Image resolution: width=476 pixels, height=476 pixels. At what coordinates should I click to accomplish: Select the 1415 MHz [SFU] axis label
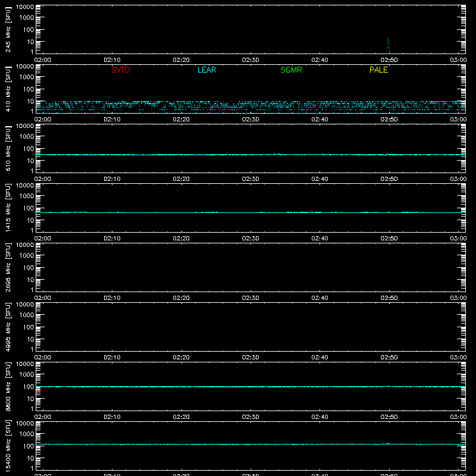point(8,208)
